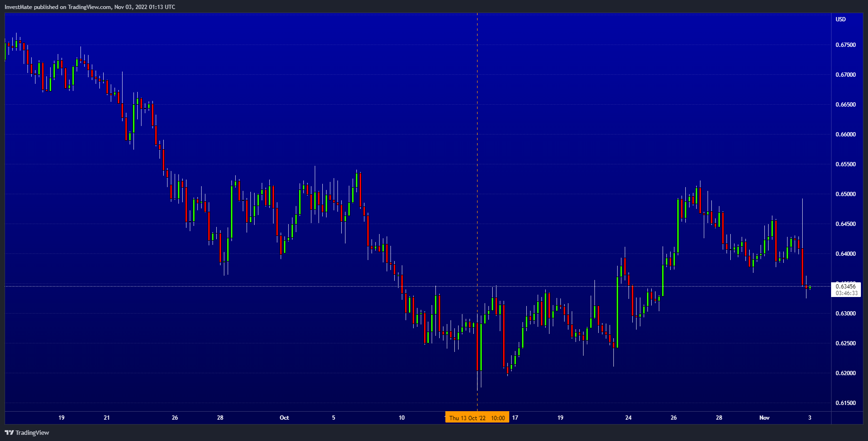
Task: Click the 0.67500 price axis label
Action: tap(845, 45)
